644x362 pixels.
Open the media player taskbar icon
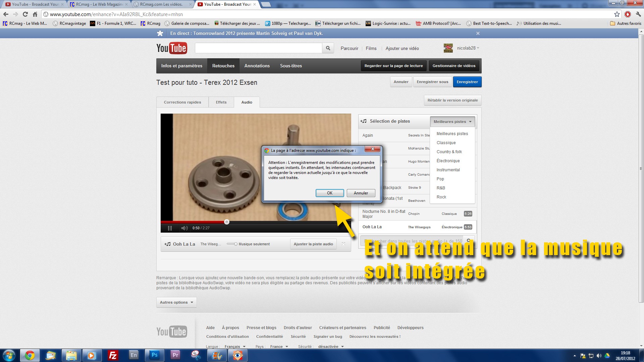pyautogui.click(x=92, y=355)
